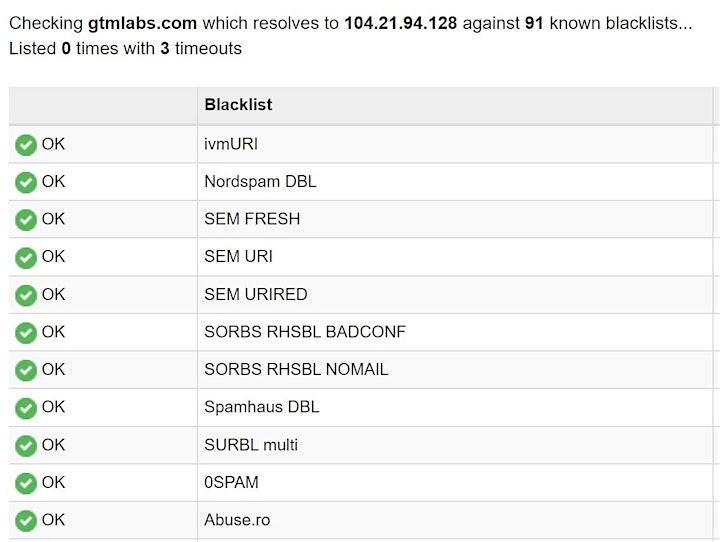
Task: Select the green check icon for SURBL multi
Action: pyautogui.click(x=26, y=446)
